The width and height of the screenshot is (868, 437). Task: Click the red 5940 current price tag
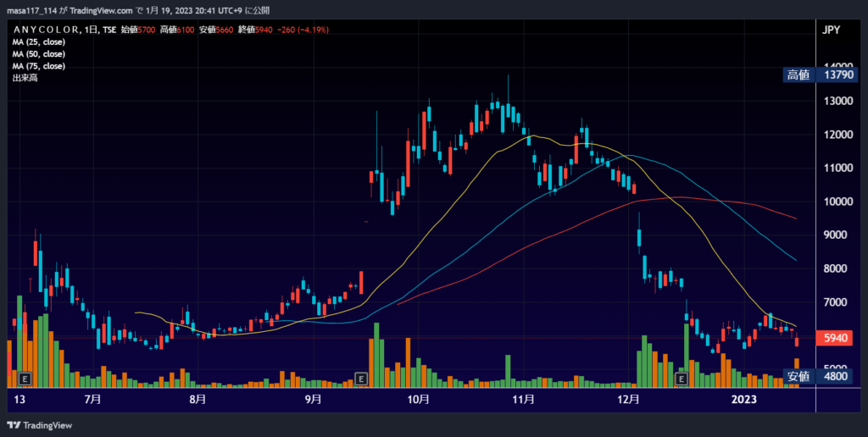(835, 338)
